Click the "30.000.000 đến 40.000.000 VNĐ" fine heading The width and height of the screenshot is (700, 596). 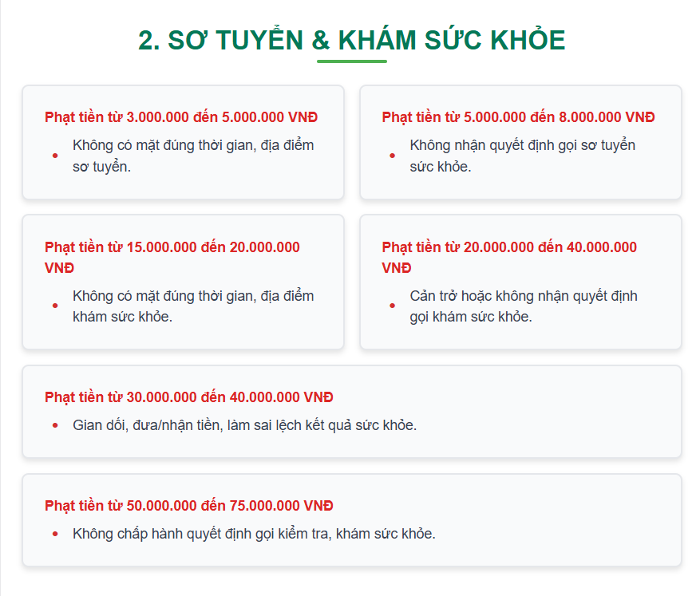click(189, 397)
